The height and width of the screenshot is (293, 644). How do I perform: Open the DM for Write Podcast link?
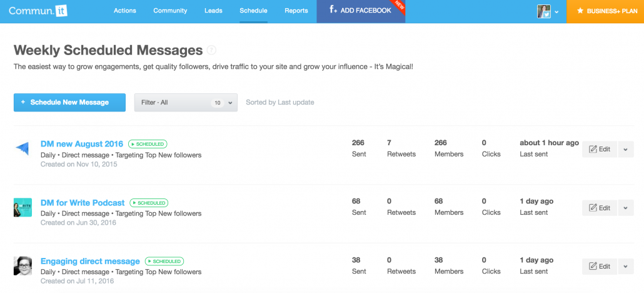coord(83,203)
